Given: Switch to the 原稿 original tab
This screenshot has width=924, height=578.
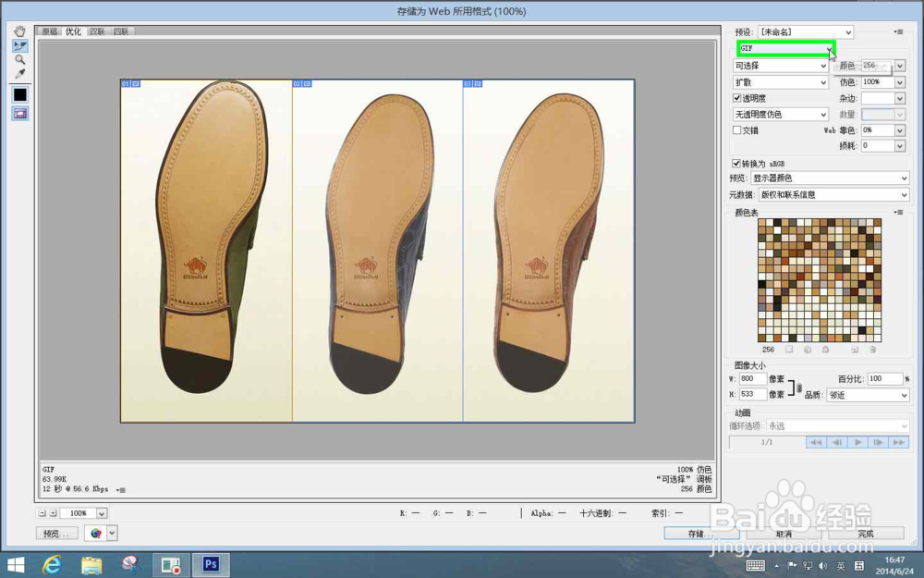Looking at the screenshot, I should [x=50, y=31].
